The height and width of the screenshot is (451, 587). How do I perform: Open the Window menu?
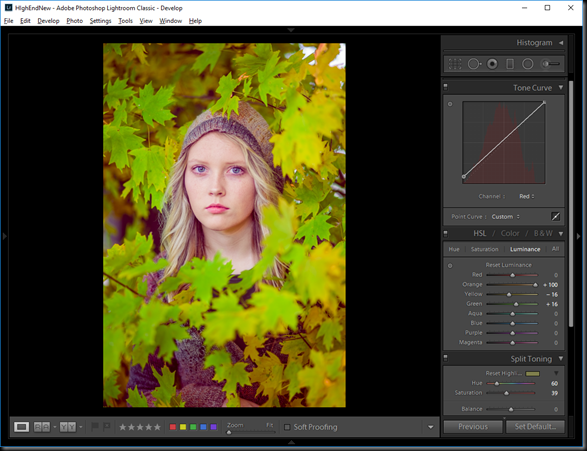click(x=170, y=21)
